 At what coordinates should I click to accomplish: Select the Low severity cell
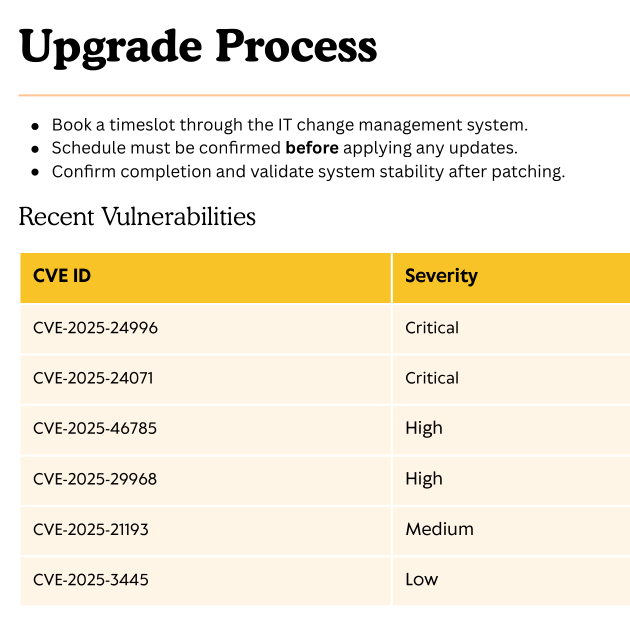[422, 579]
